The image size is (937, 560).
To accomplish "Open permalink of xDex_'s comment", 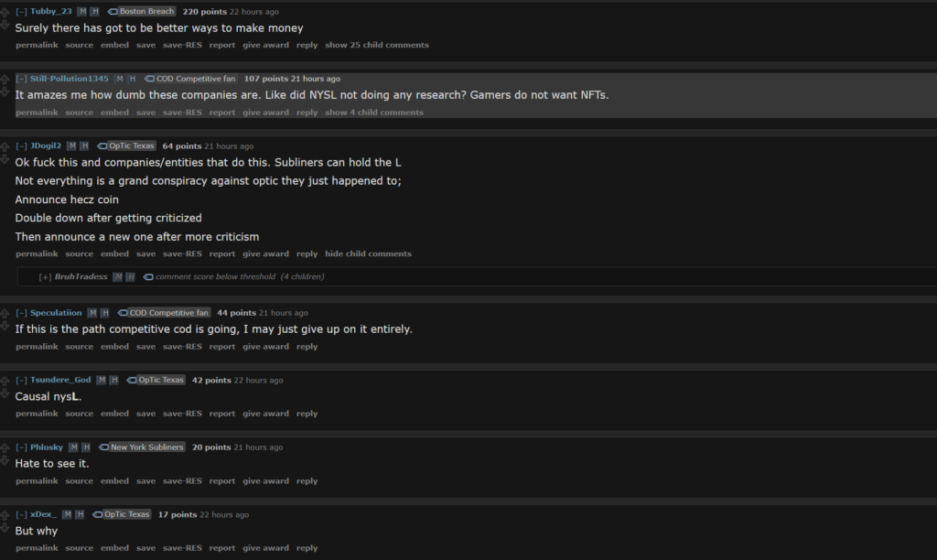I will coord(37,548).
